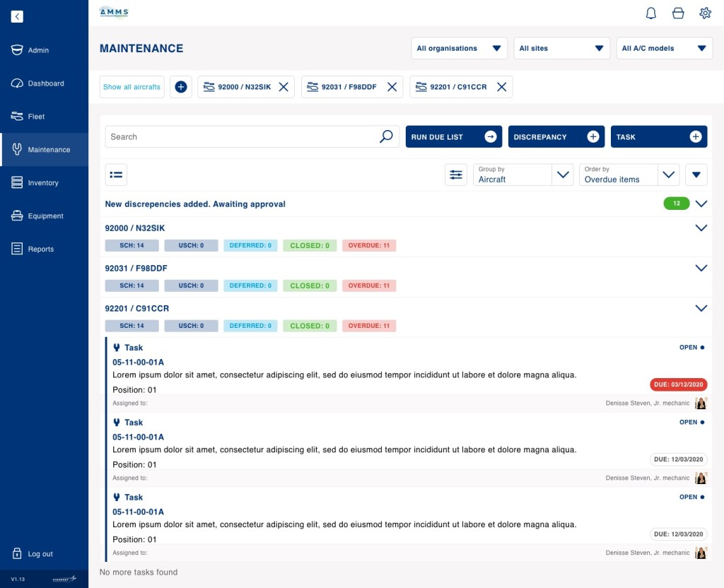
Task: Toggle the OVERDUE: 11 filter for 92000 / N32SIK
Action: click(369, 245)
